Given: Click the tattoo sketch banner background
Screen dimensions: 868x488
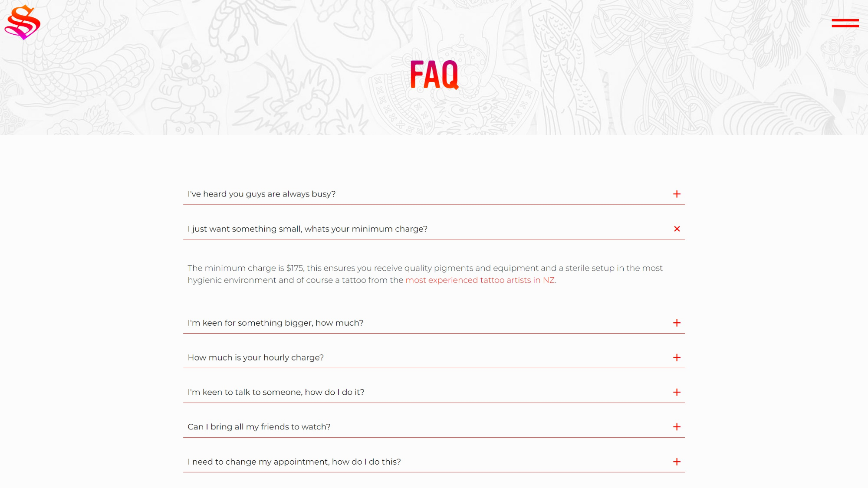Looking at the screenshot, I should tap(434, 67).
